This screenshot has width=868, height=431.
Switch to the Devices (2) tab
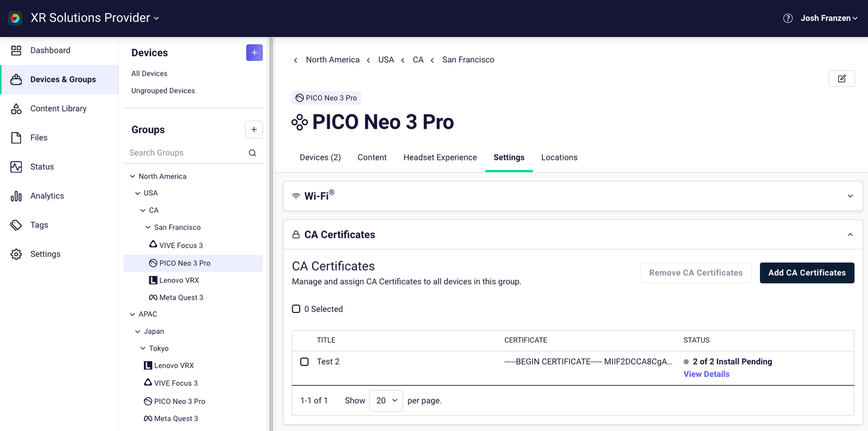(320, 157)
